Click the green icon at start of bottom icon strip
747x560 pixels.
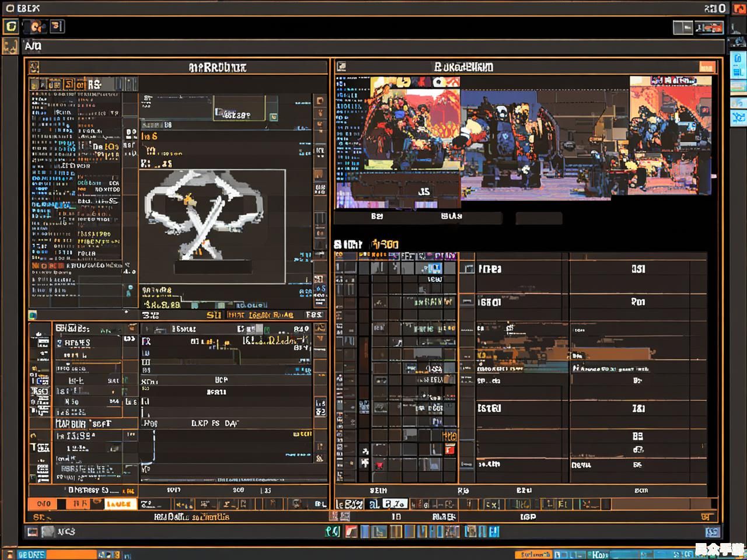[x=332, y=531]
